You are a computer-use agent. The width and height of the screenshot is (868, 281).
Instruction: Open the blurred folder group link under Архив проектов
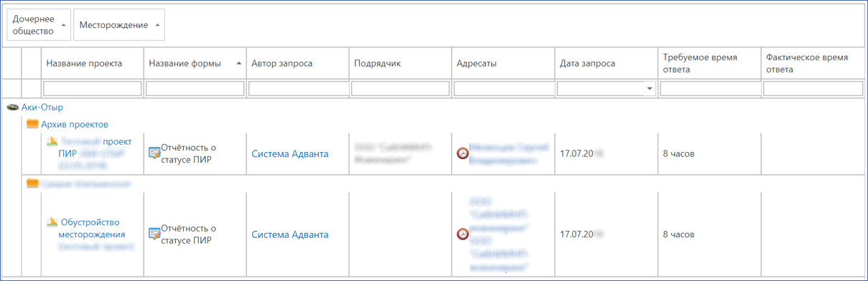coord(85,184)
